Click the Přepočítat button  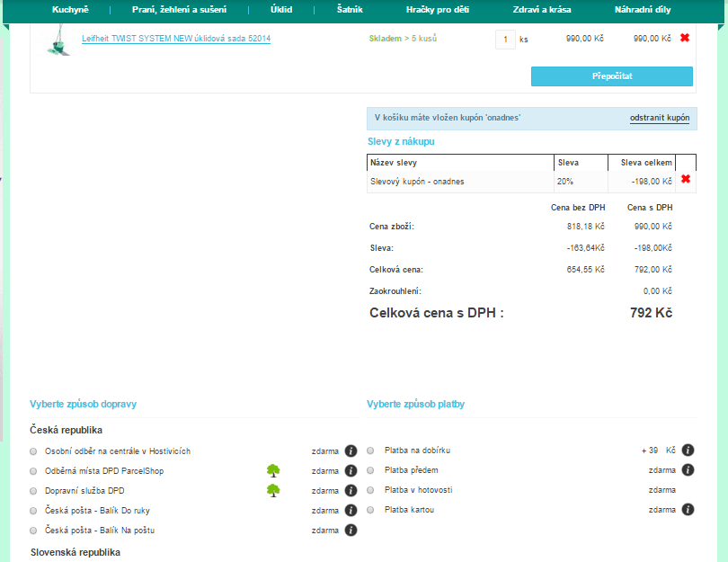click(612, 76)
